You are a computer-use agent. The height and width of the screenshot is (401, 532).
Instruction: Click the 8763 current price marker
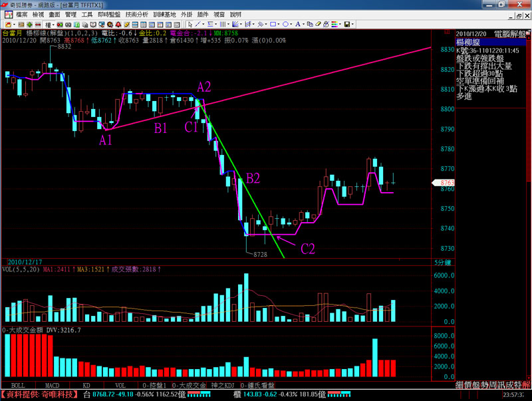[x=447, y=182]
